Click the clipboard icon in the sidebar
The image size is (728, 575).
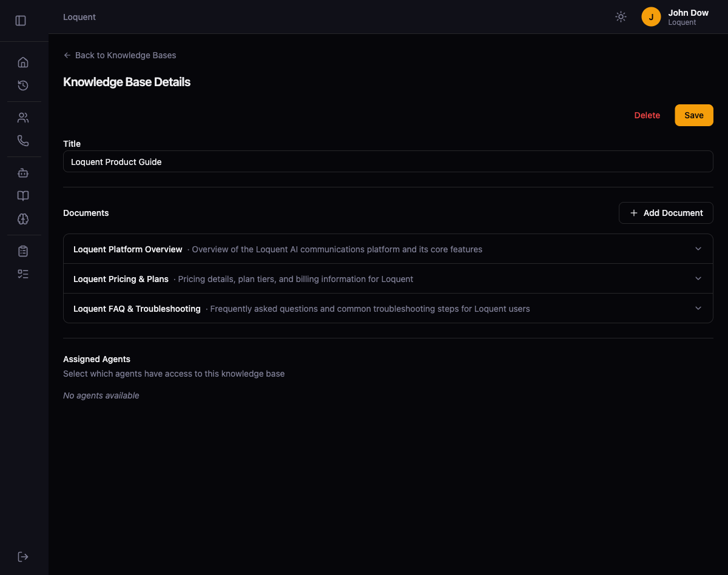point(23,251)
